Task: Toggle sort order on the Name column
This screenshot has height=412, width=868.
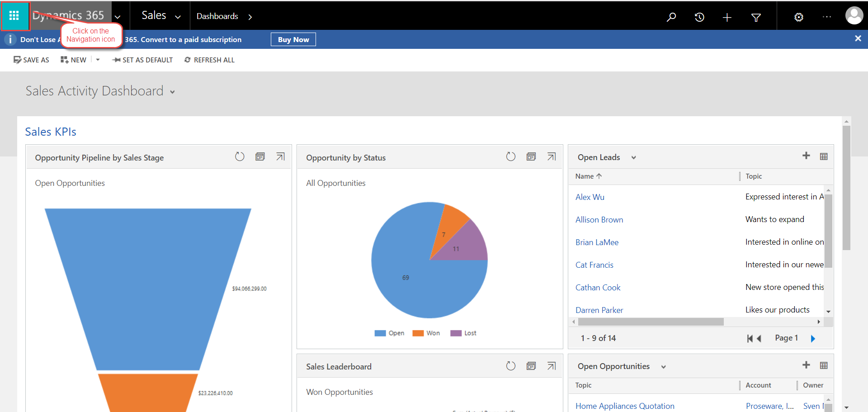Action: click(x=587, y=176)
